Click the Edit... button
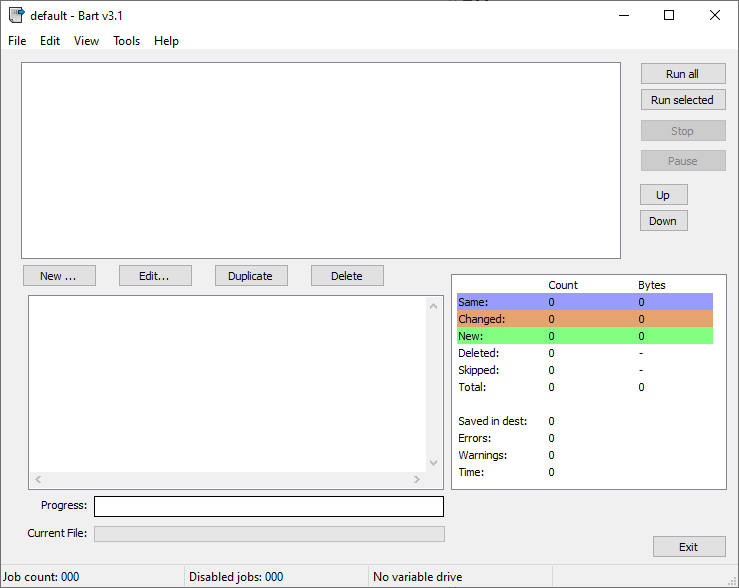 tap(155, 276)
